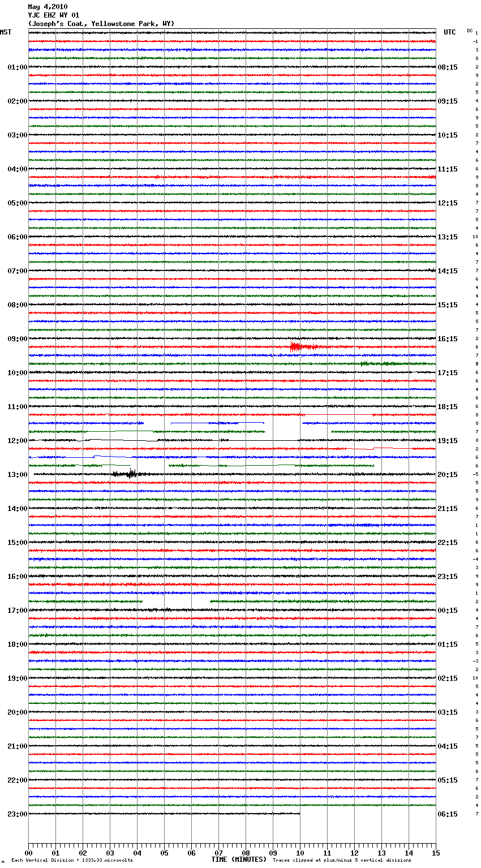This screenshot has height=868, width=481.
Task: Select the '22:00' MST hour label
Action: coord(18,780)
